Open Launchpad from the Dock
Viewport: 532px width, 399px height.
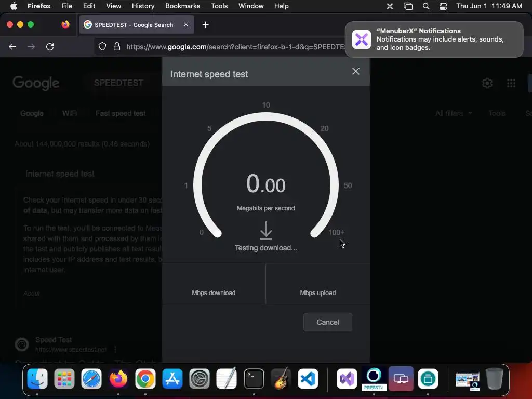pyautogui.click(x=64, y=379)
